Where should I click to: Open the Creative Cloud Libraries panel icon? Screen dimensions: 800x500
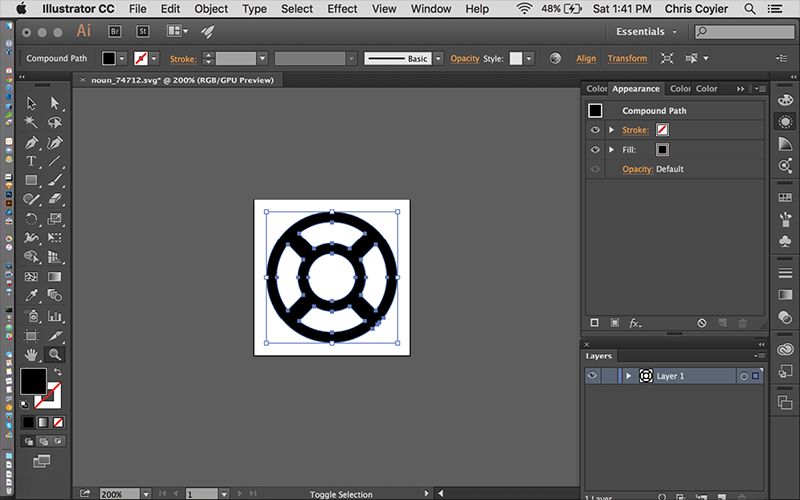pos(785,349)
